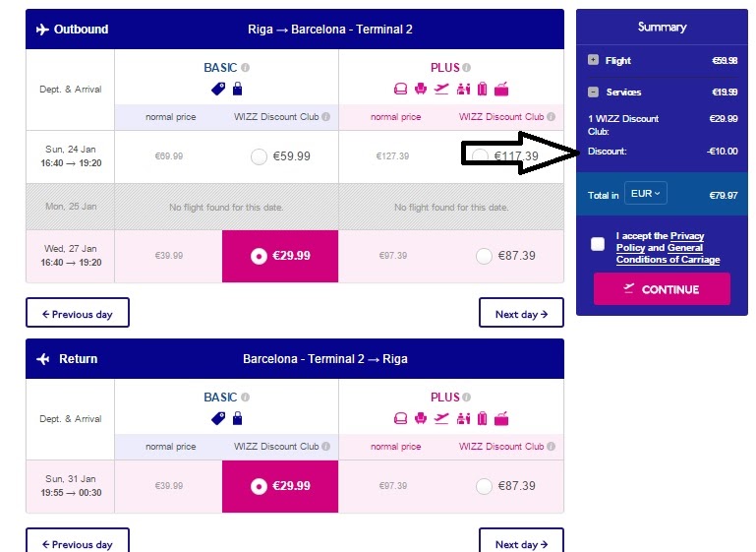Screen dimensions: 756x552
Task: Open the EUR currency dropdown
Action: click(645, 194)
